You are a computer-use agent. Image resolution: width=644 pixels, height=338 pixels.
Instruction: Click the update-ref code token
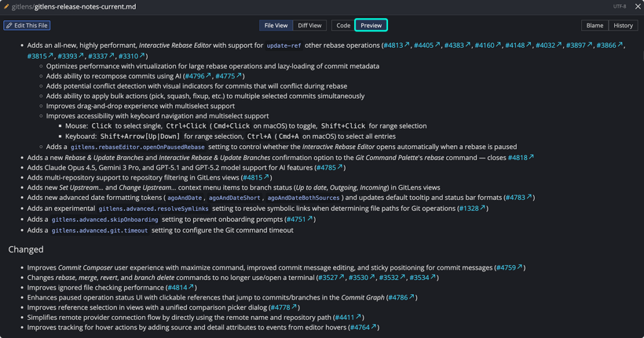pos(284,45)
